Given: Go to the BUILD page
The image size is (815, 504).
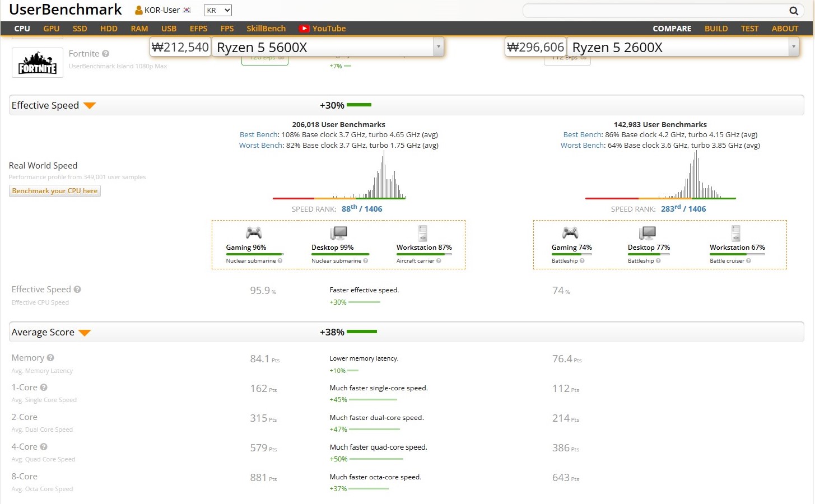Looking at the screenshot, I should [716, 29].
